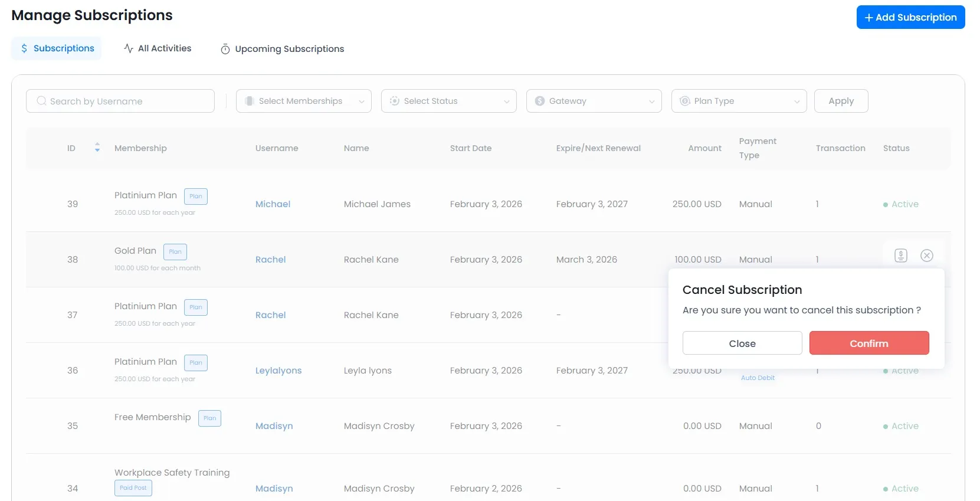Click the dollar icon on Subscriptions tab
Screen dimensions: 980x501
(24, 48)
